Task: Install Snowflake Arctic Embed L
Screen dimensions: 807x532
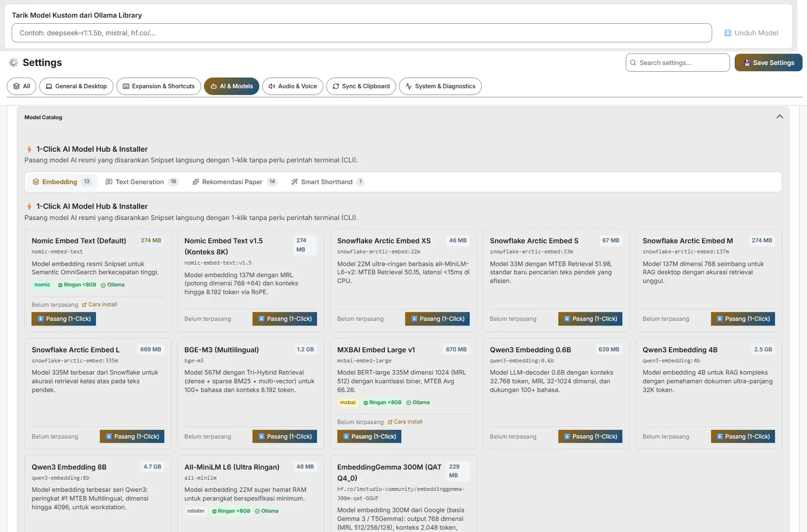Action: coord(132,437)
